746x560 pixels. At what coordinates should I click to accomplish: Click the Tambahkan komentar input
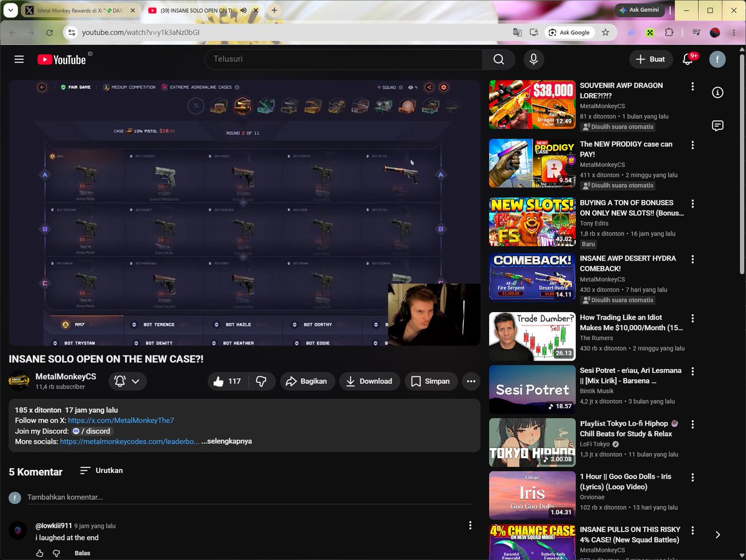tap(249, 497)
